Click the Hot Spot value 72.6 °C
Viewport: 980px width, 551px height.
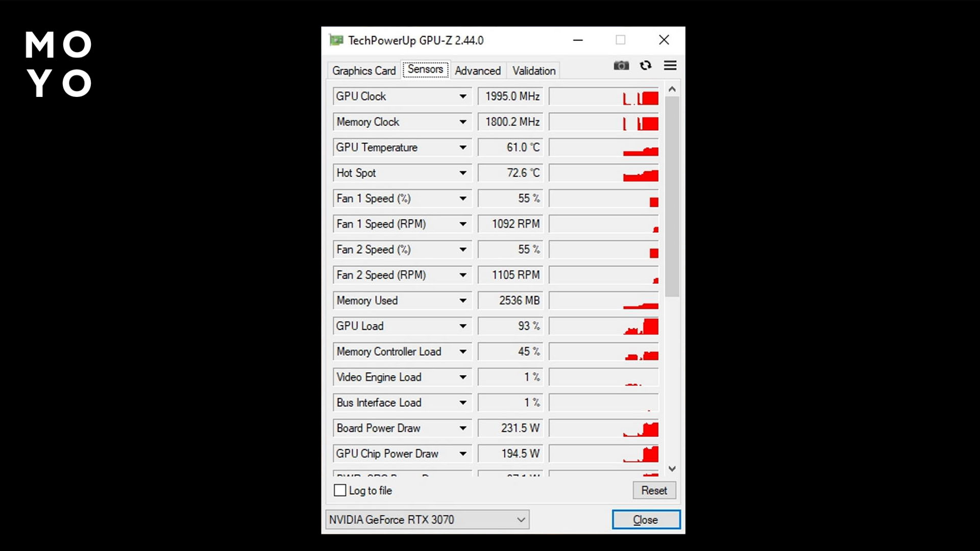click(511, 173)
